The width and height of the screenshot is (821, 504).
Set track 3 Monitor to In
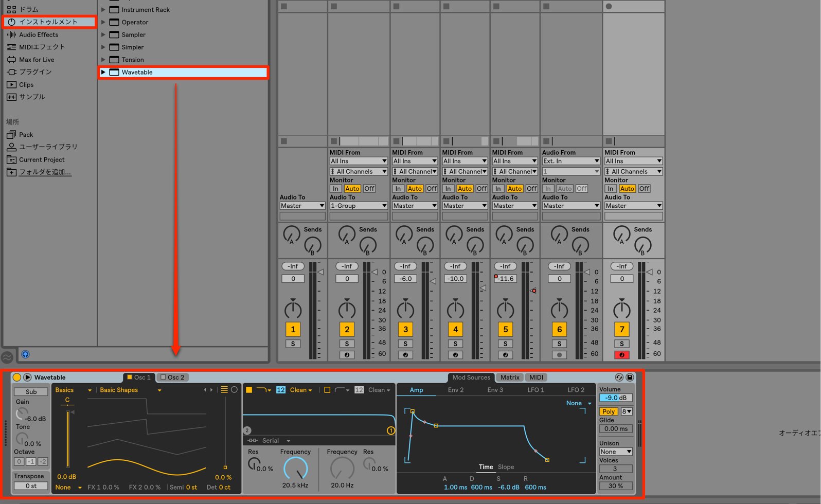[x=398, y=189]
